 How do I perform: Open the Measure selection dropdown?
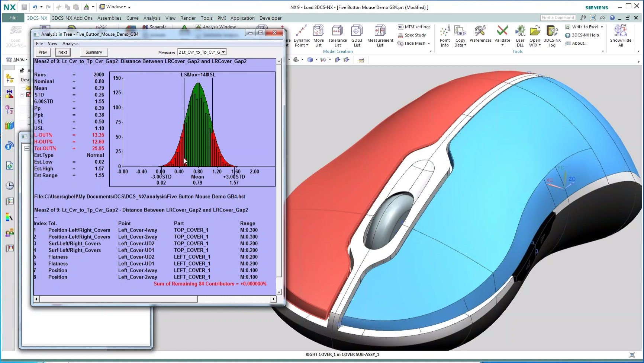click(x=223, y=52)
